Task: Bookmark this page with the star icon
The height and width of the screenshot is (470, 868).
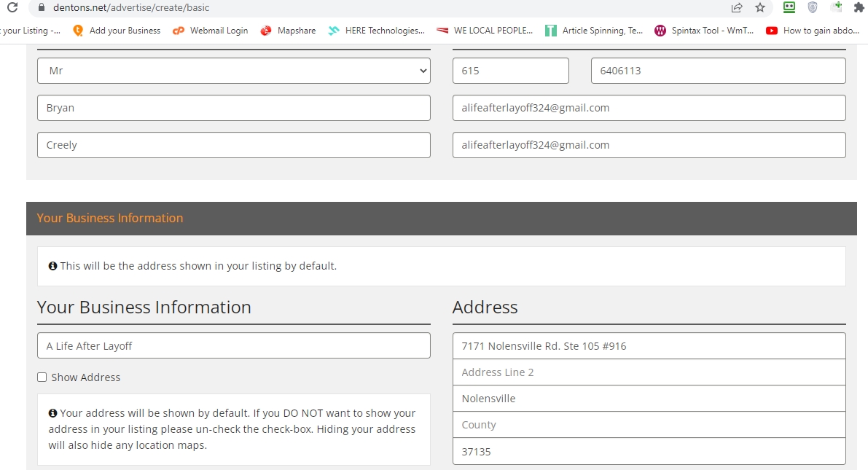Action: tap(760, 7)
